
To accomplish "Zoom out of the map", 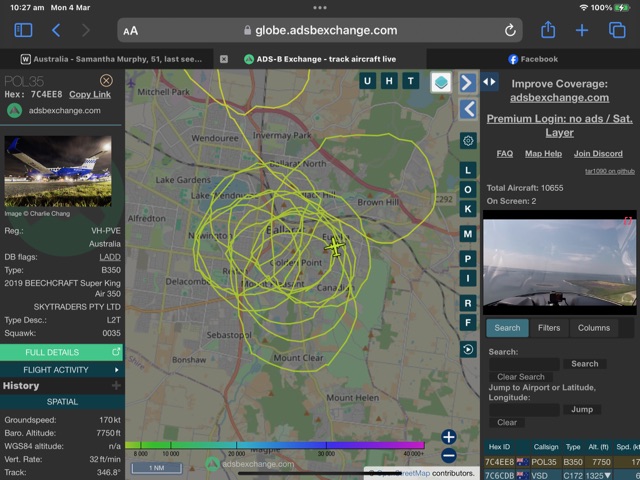I will 449,456.
